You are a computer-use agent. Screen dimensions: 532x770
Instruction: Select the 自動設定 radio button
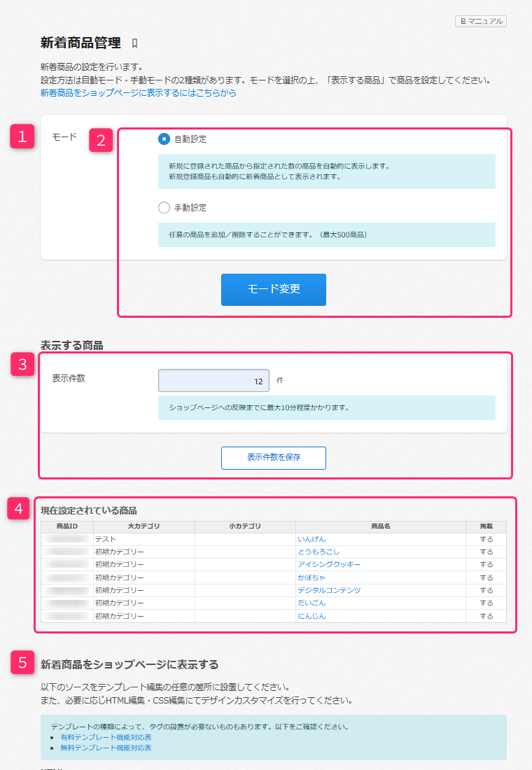tap(164, 139)
